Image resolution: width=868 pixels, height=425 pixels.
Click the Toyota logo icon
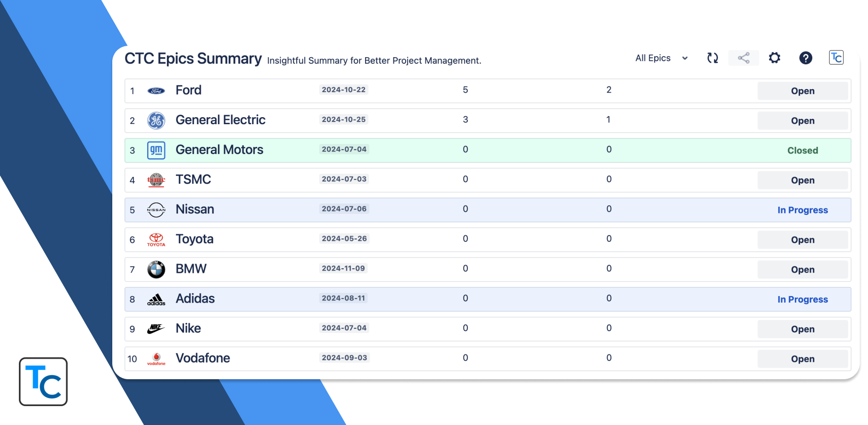click(x=156, y=239)
